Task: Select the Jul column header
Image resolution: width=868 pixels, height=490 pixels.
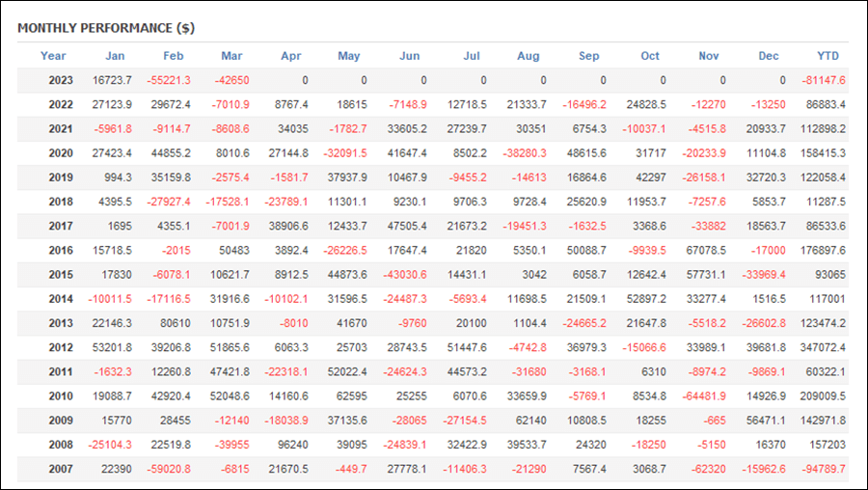Action: (x=472, y=56)
